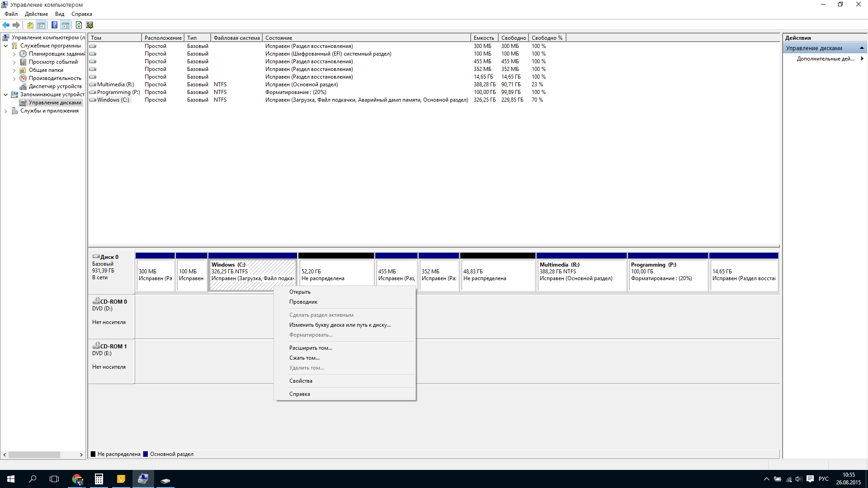Collapse the Запоминающие устройства node
The height and width of the screenshot is (488, 868).
(5, 94)
